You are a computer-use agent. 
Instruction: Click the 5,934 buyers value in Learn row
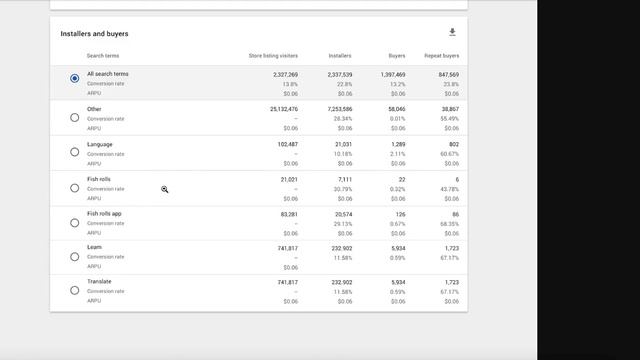click(x=398, y=248)
